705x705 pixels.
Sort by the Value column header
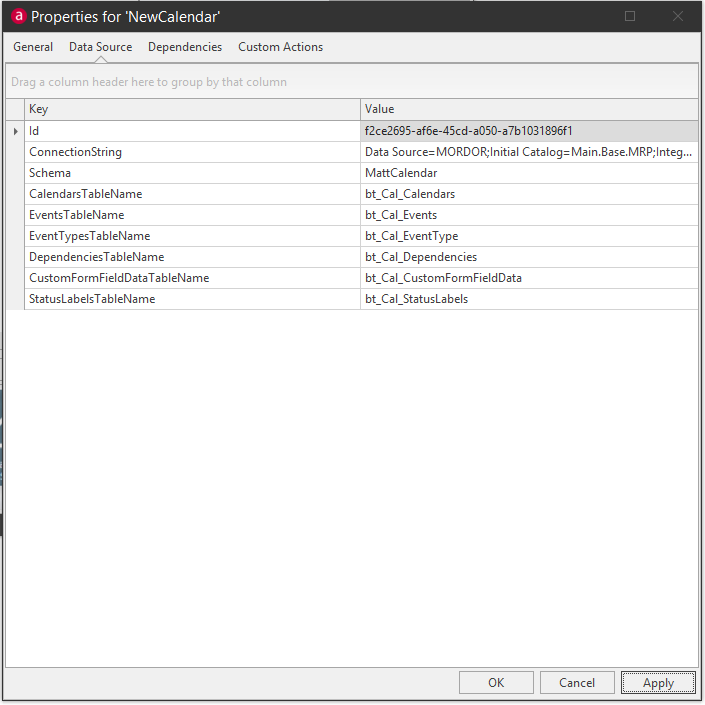[529, 109]
